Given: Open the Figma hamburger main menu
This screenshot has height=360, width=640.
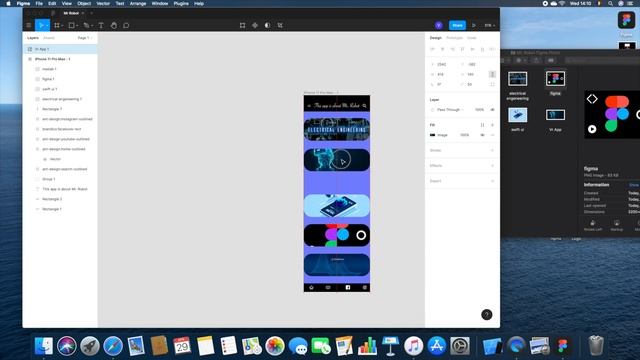Looking at the screenshot, I should click(29, 25).
